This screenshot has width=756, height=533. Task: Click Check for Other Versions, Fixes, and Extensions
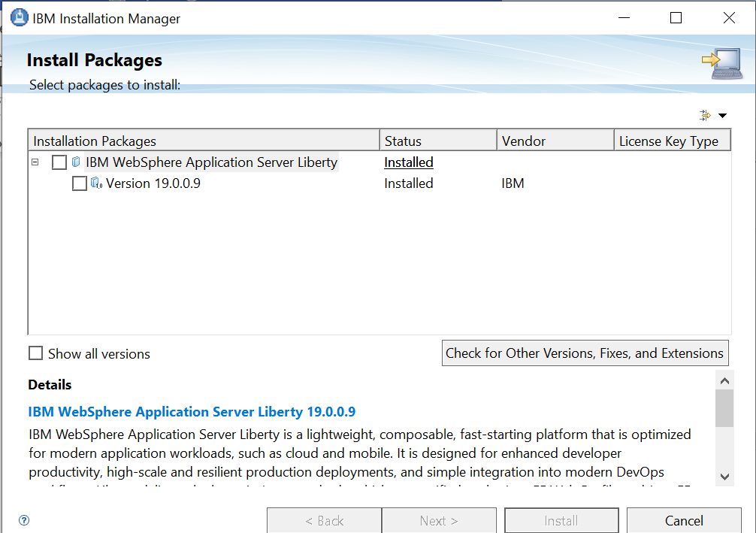coord(585,353)
